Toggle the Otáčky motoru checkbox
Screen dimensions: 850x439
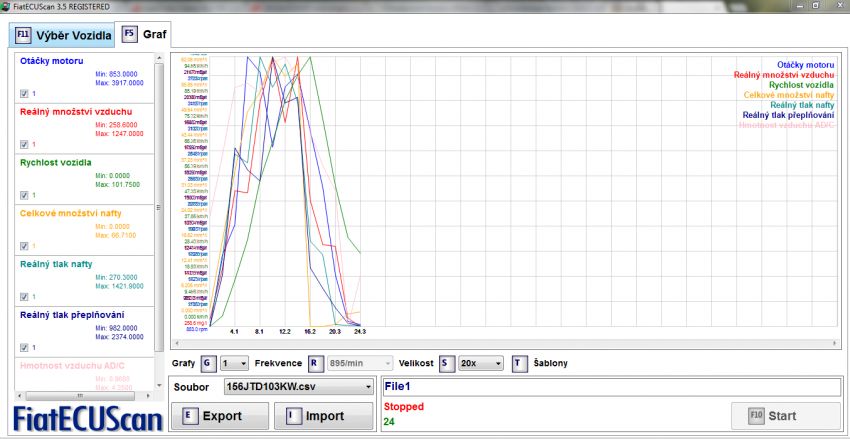pos(24,93)
